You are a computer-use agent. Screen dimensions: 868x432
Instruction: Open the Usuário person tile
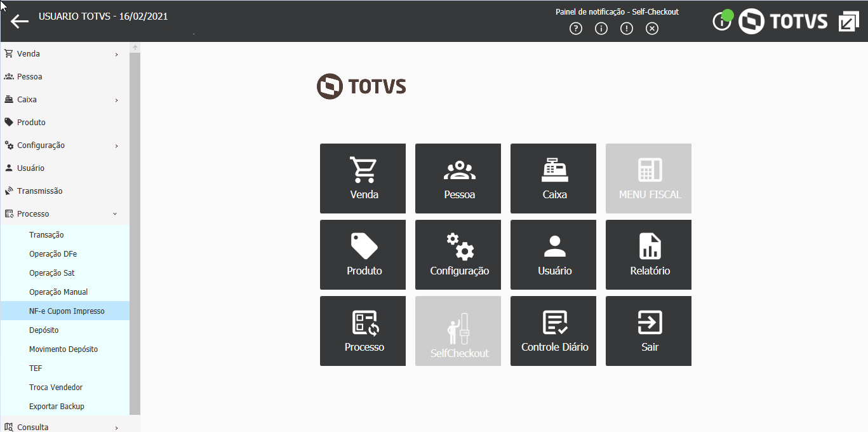(553, 255)
